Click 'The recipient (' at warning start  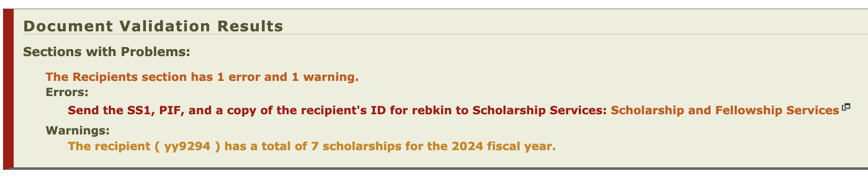coord(114,147)
